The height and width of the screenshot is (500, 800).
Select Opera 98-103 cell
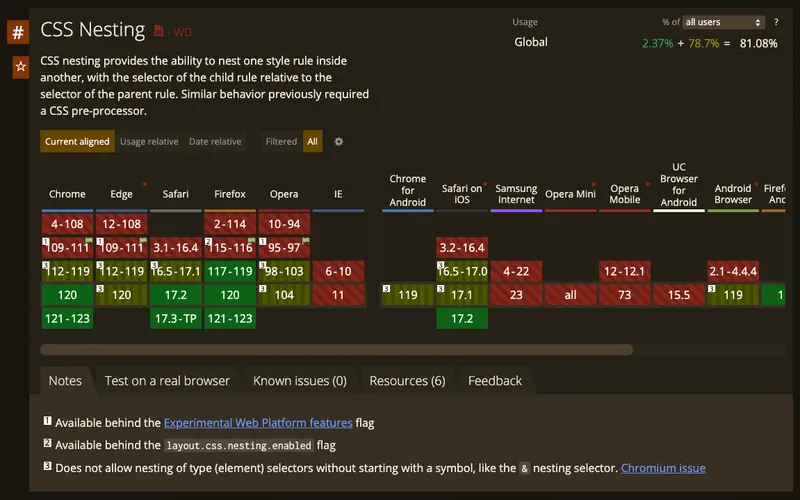284,271
